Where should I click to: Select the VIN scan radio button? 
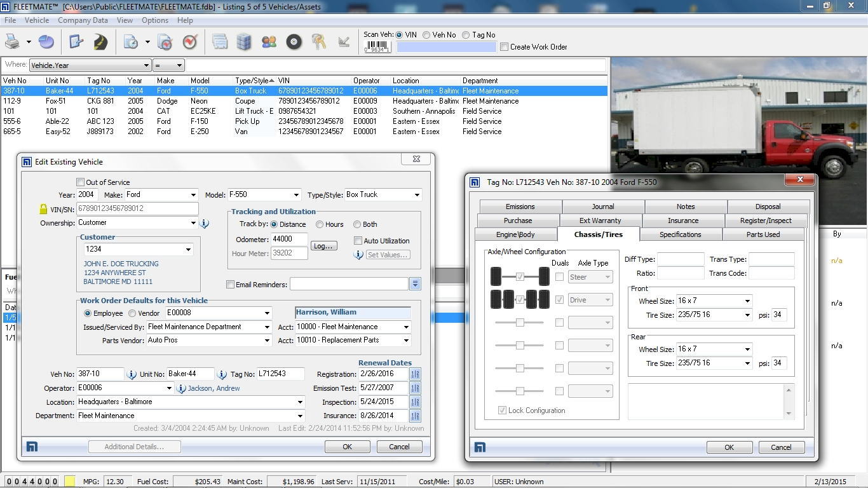click(x=398, y=35)
